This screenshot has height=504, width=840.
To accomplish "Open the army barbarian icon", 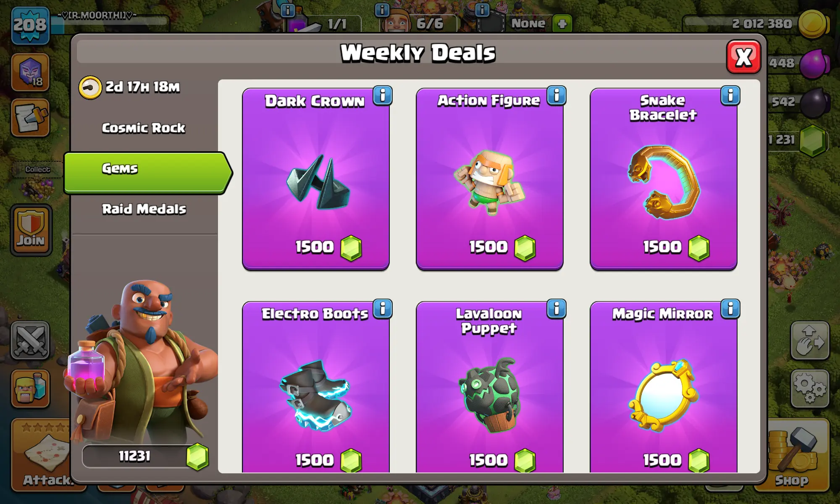I will (30, 388).
